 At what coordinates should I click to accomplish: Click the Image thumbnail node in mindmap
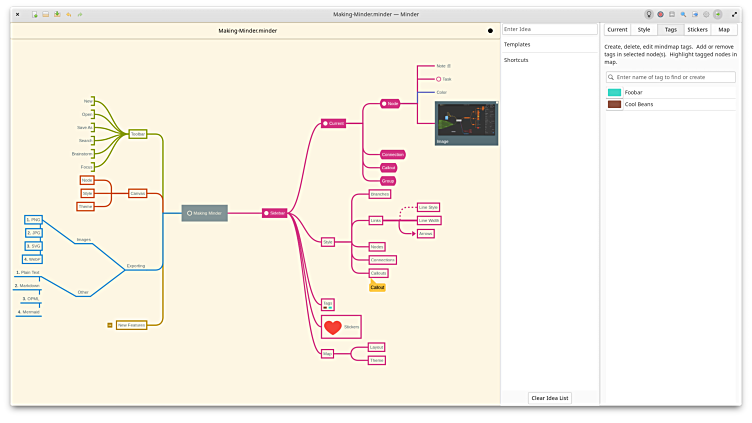click(466, 121)
